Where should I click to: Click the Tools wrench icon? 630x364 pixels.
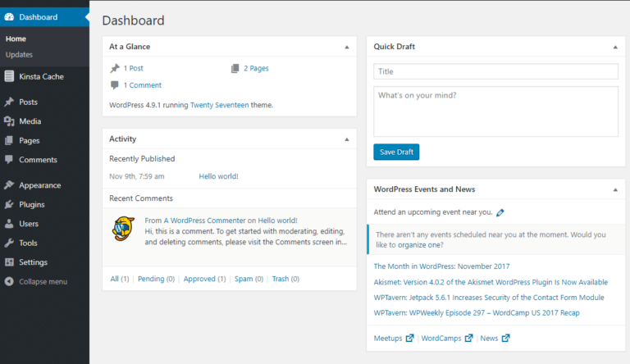[x=9, y=243]
